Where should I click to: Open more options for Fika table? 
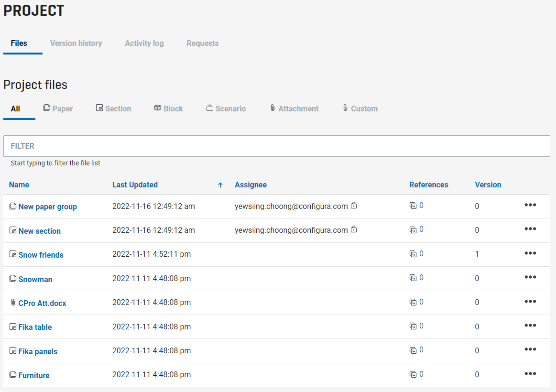(x=530, y=326)
